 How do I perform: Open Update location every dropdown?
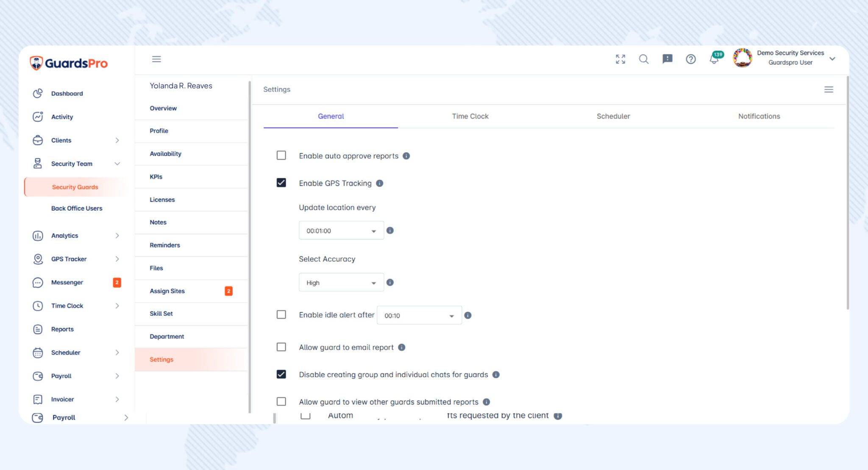pyautogui.click(x=341, y=231)
